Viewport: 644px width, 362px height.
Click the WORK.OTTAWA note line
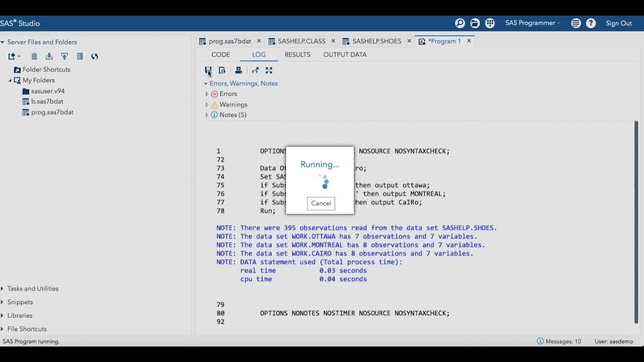347,236
